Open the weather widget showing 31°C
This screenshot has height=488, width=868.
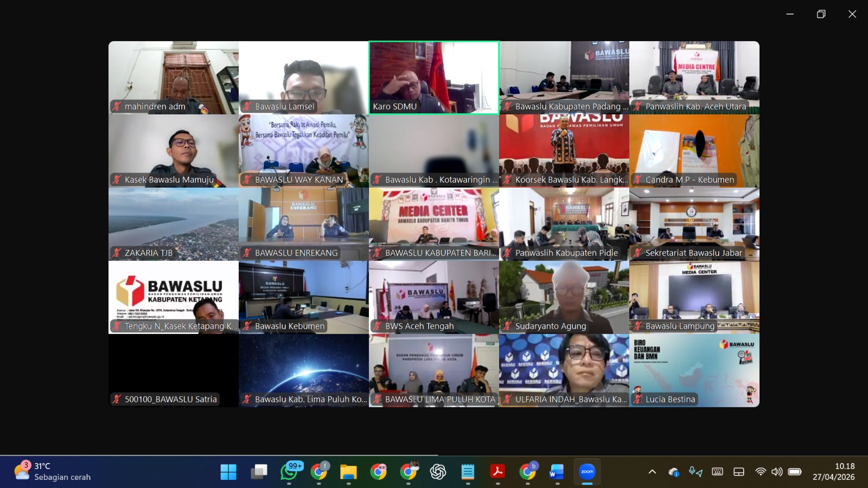[53, 472]
